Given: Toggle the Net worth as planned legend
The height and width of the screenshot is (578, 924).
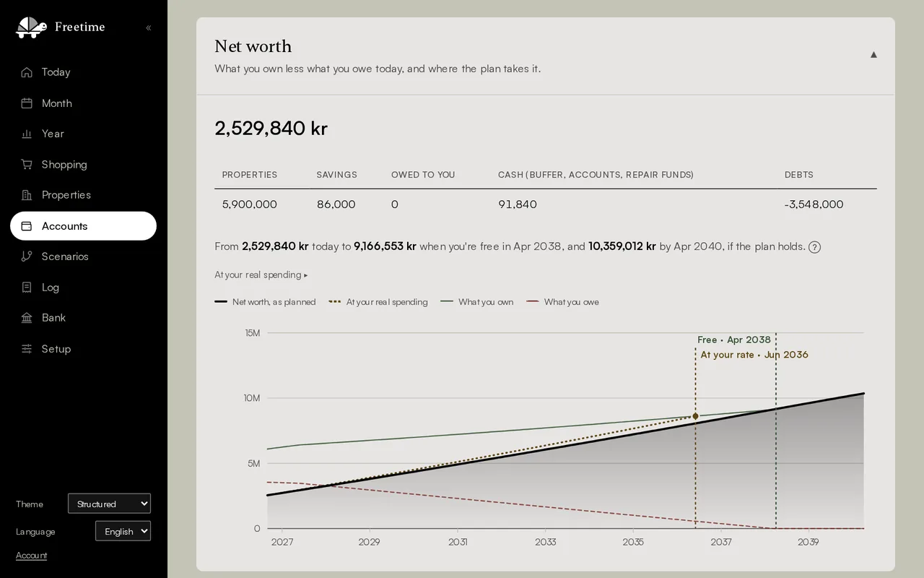Looking at the screenshot, I should (265, 302).
